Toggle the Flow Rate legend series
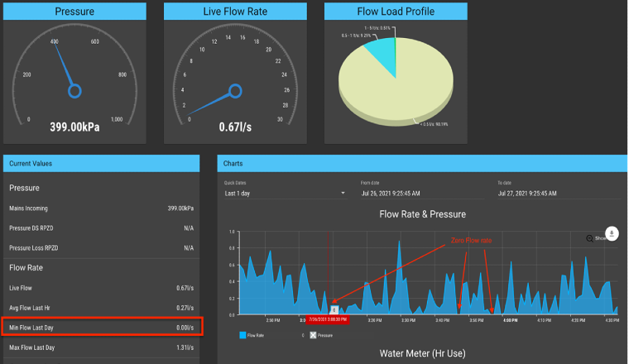Image resolution: width=629 pixels, height=364 pixels. coord(255,335)
